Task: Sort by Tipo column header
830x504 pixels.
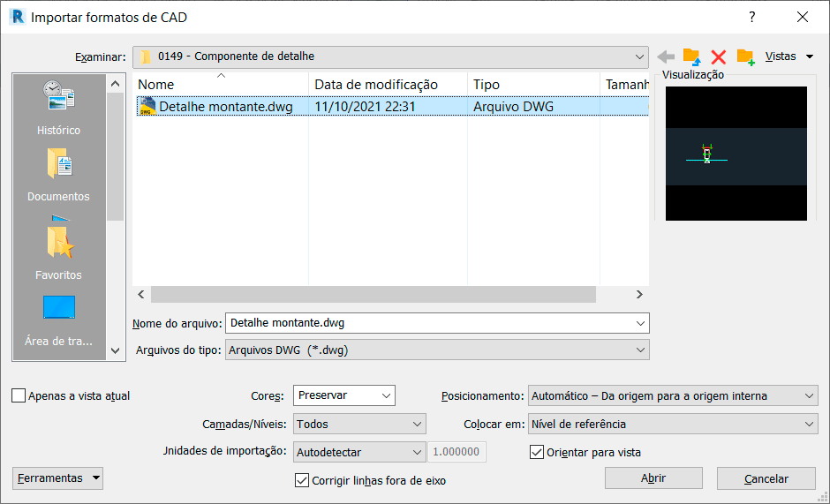Action: [x=533, y=84]
